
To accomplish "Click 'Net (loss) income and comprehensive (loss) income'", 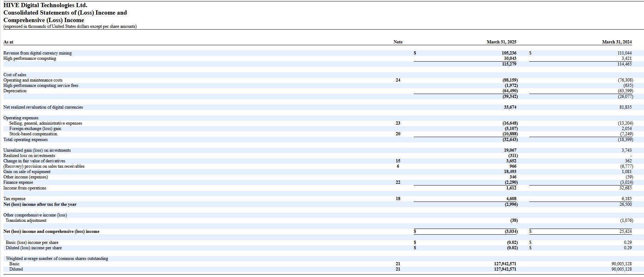I will [51, 231].
